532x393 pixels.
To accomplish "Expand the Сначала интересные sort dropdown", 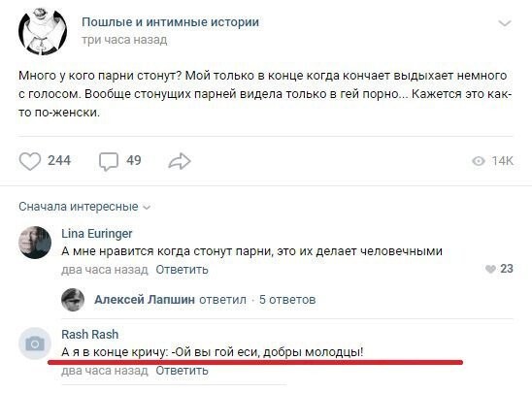I will pos(84,207).
